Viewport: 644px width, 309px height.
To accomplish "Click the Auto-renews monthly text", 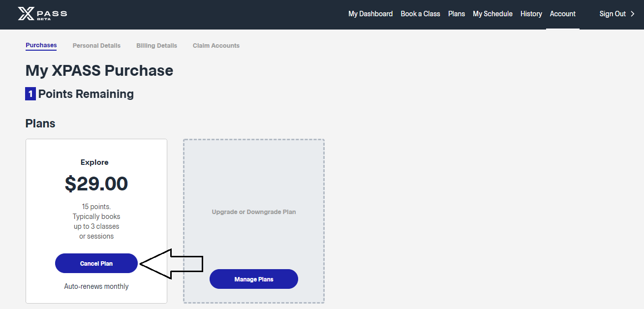I will tap(96, 286).
